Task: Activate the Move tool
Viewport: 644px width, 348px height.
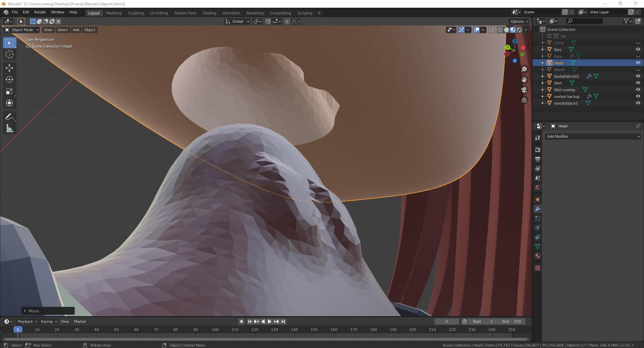Action: point(9,68)
